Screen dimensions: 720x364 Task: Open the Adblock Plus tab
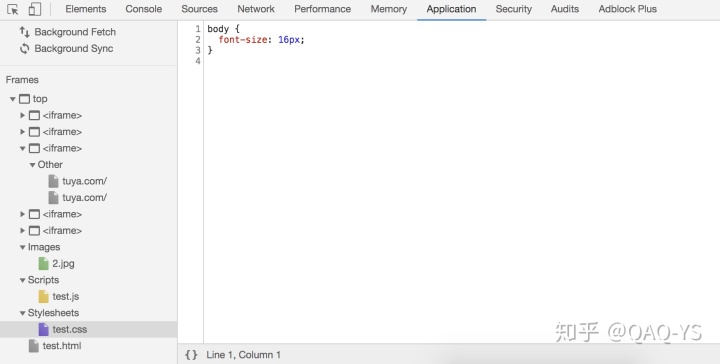(627, 9)
